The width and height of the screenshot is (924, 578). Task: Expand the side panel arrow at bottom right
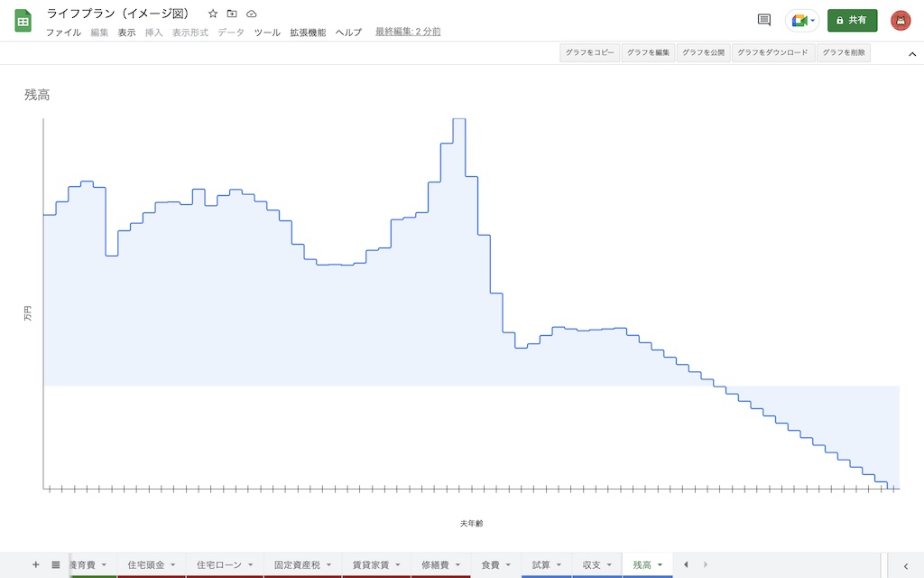click(906, 565)
